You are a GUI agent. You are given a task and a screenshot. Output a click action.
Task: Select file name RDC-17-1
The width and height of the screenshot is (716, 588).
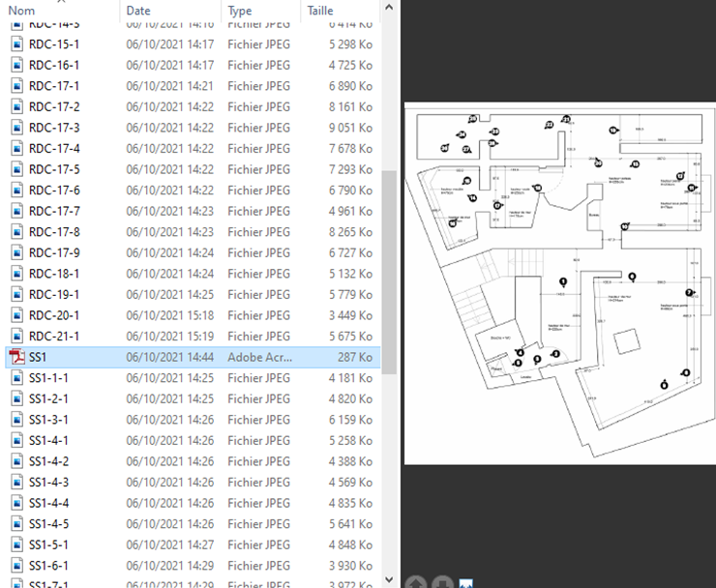tap(54, 86)
